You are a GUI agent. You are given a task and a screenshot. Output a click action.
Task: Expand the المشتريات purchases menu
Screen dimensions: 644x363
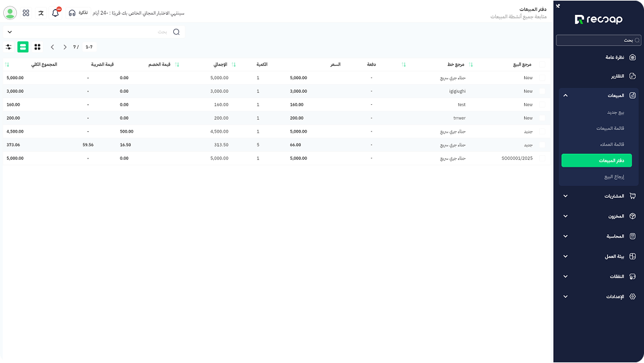click(x=565, y=196)
